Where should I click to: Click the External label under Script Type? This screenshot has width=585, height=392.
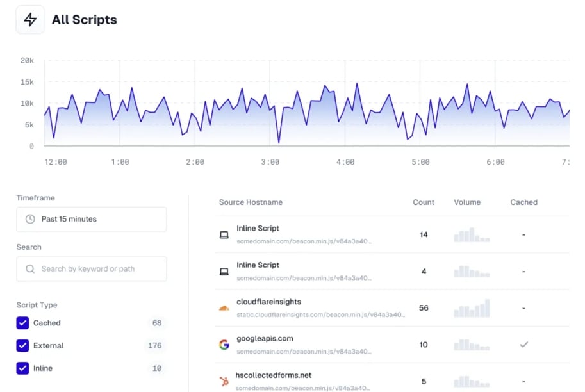[48, 345]
